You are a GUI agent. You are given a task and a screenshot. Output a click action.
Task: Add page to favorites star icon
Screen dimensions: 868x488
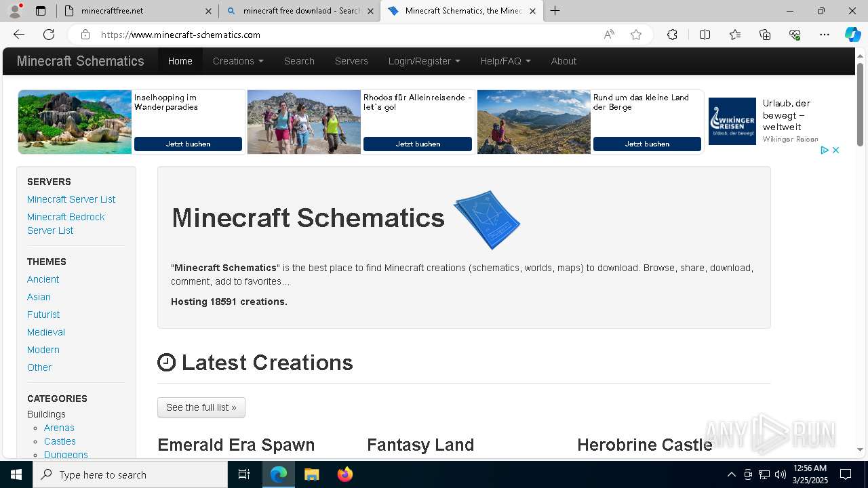pos(636,35)
